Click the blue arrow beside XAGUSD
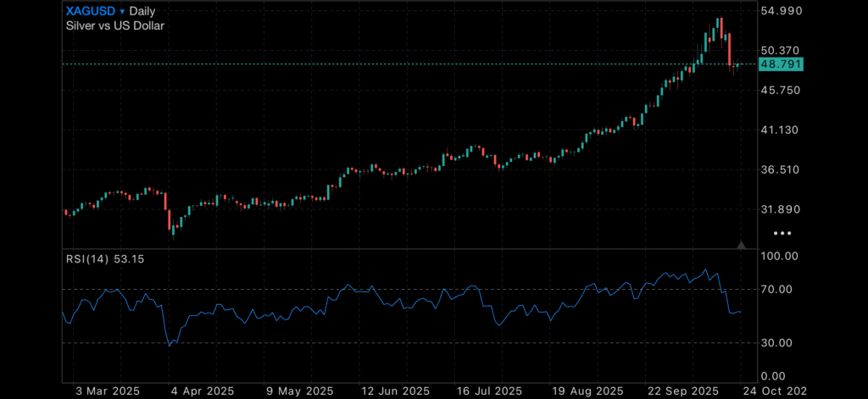This screenshot has width=868, height=399. tap(122, 12)
